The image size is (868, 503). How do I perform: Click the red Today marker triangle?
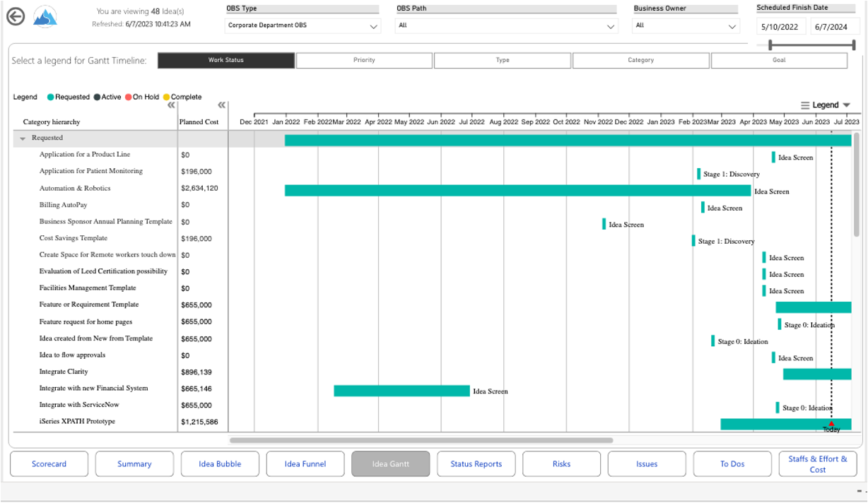tap(831, 423)
